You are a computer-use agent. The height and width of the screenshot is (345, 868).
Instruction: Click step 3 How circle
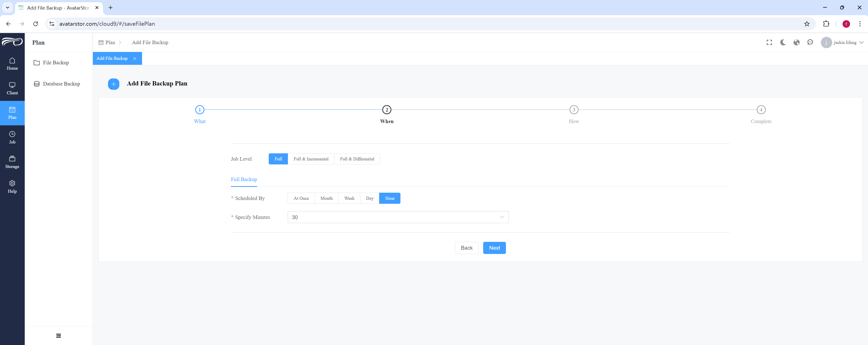click(x=574, y=110)
